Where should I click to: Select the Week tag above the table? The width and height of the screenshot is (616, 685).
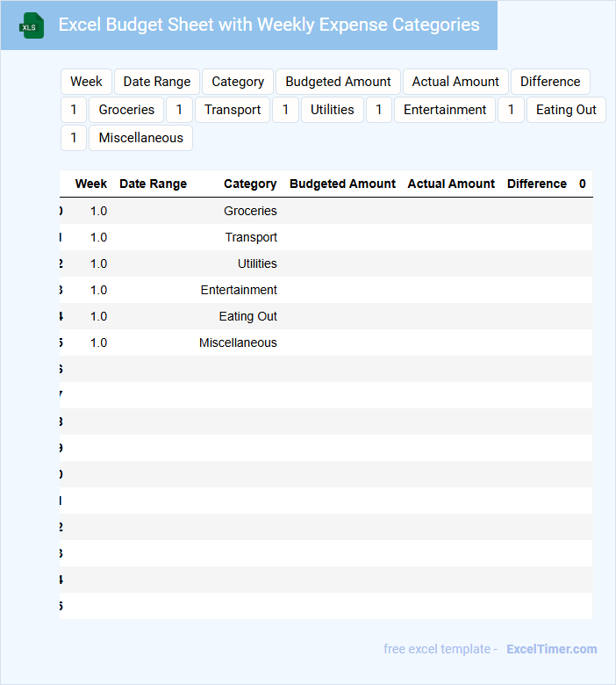point(86,82)
